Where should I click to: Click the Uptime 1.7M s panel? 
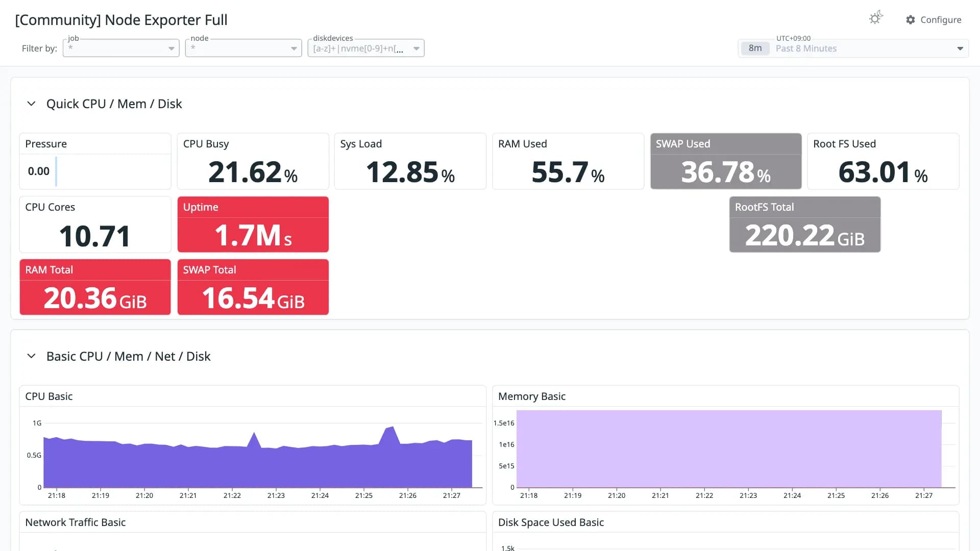coord(253,224)
